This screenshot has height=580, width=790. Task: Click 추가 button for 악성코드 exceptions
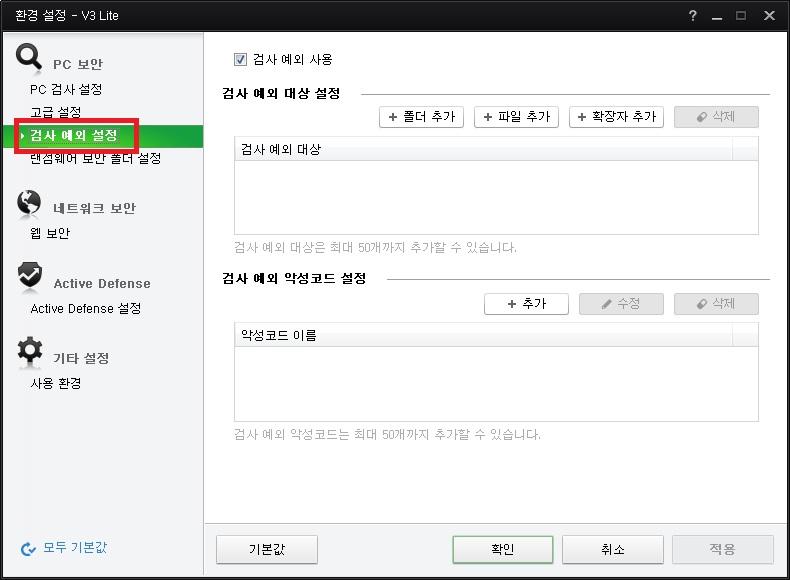[526, 304]
